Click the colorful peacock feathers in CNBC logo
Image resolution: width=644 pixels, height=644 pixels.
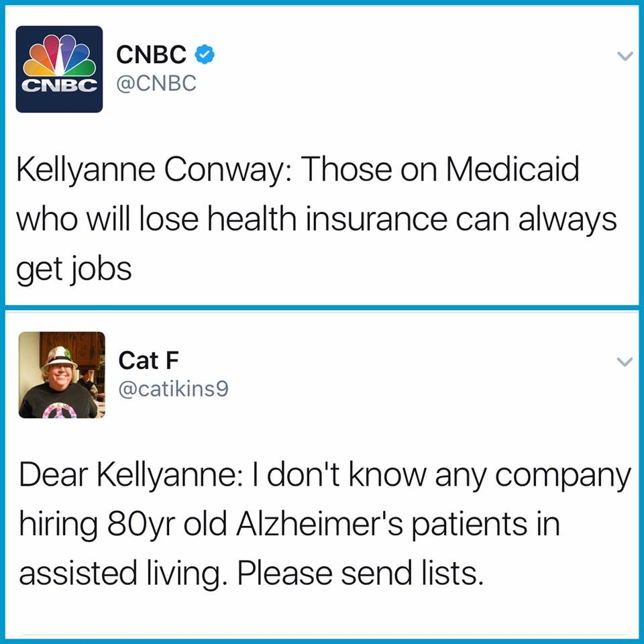[x=59, y=57]
